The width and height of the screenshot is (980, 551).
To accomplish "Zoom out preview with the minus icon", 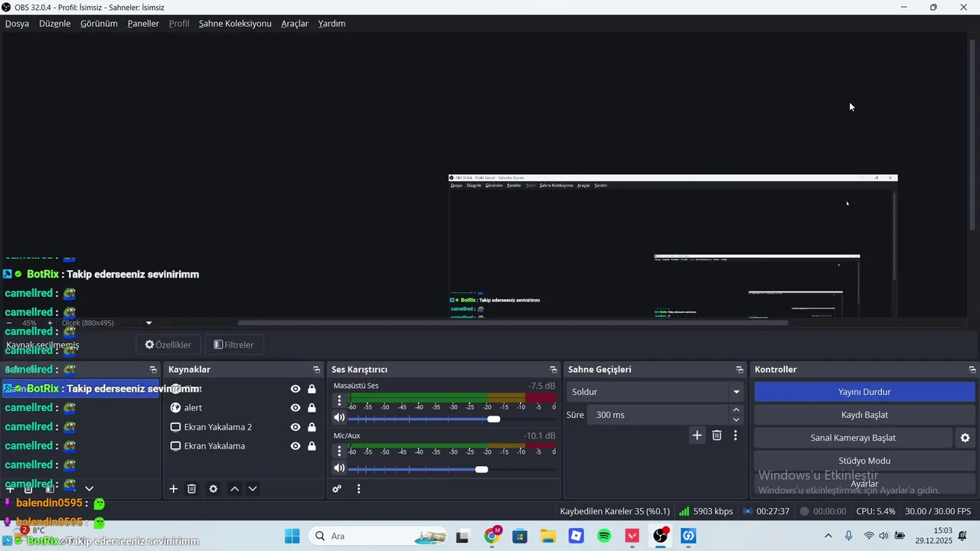I will point(9,323).
